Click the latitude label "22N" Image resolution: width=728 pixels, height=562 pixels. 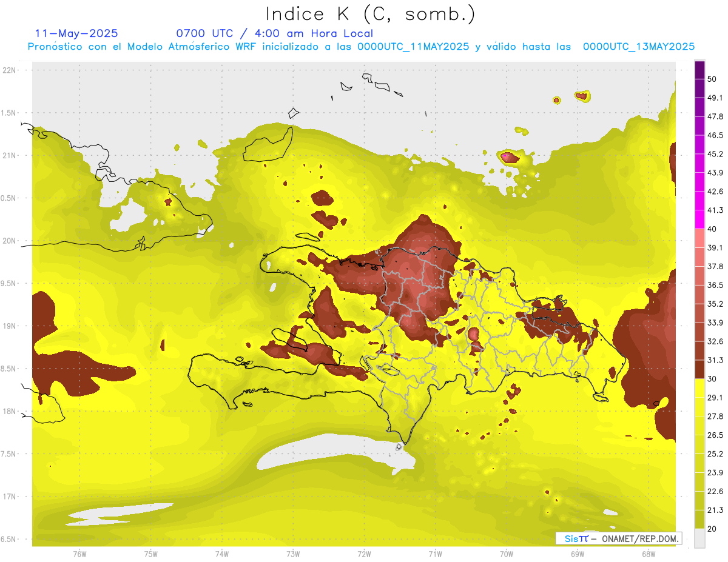coord(10,70)
